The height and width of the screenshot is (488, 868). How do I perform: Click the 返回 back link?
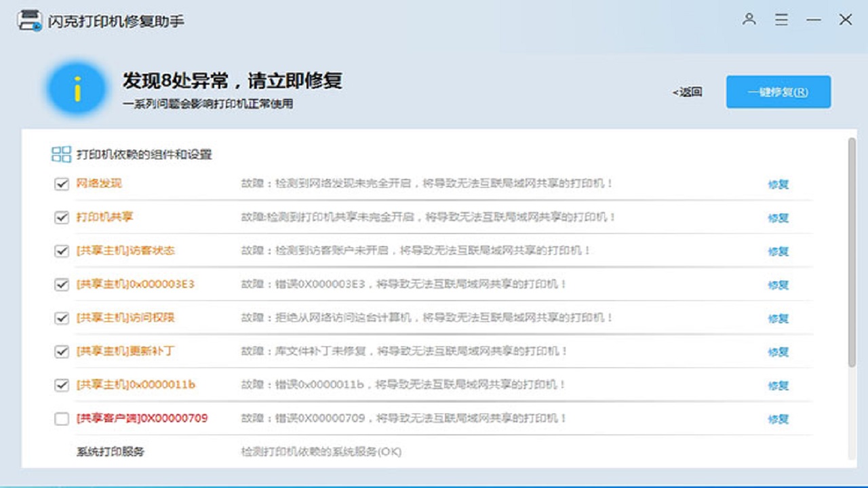coord(687,92)
